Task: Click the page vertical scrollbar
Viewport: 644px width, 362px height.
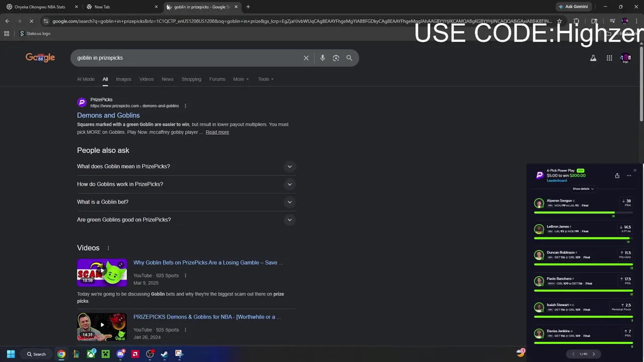Action: (641, 83)
